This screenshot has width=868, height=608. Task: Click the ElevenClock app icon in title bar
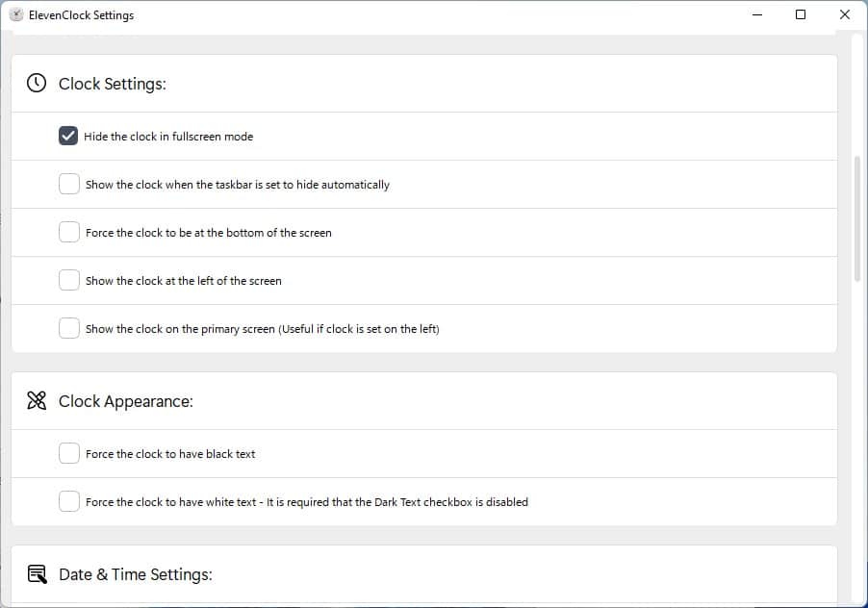(15, 15)
